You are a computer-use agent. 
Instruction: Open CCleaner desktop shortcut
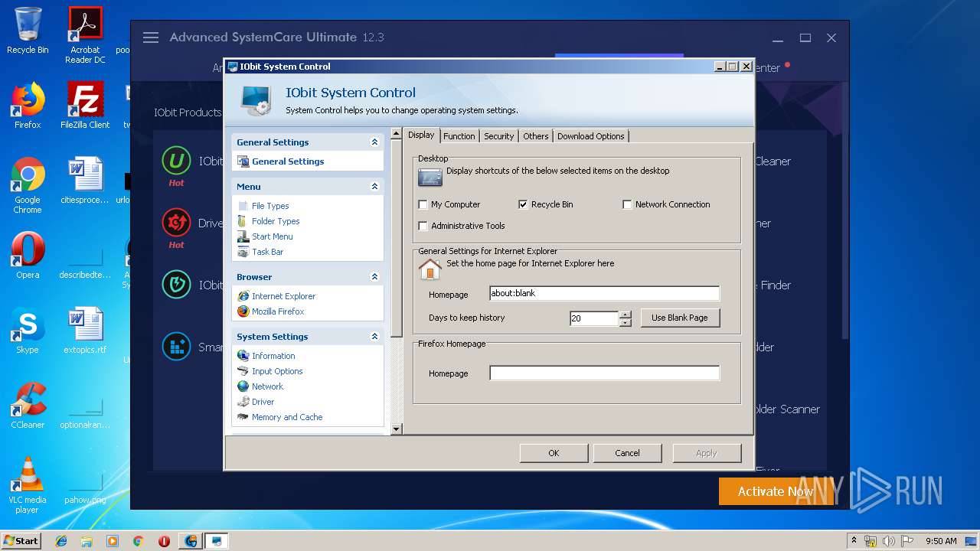click(x=28, y=406)
